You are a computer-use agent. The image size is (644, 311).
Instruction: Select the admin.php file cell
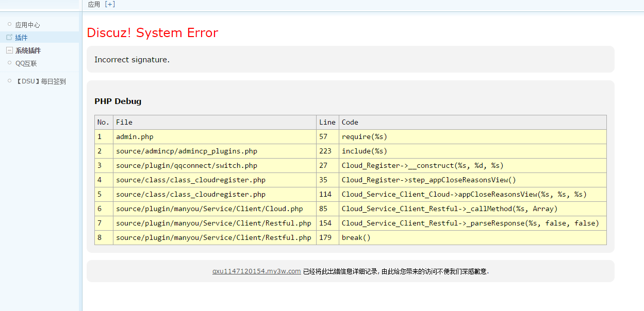[x=214, y=136]
